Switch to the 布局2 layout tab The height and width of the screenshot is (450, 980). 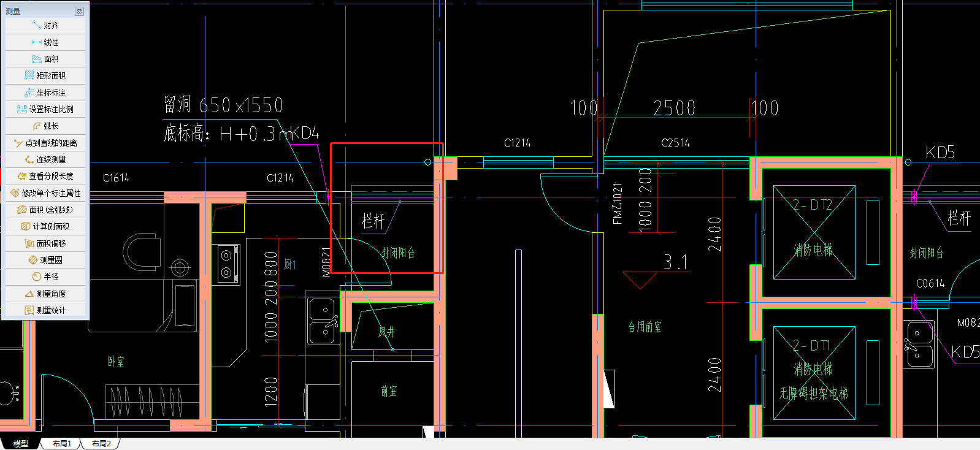tap(101, 444)
